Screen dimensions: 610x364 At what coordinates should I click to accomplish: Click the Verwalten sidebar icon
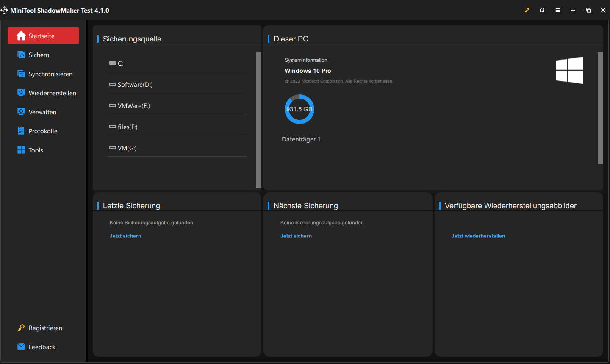pyautogui.click(x=21, y=112)
